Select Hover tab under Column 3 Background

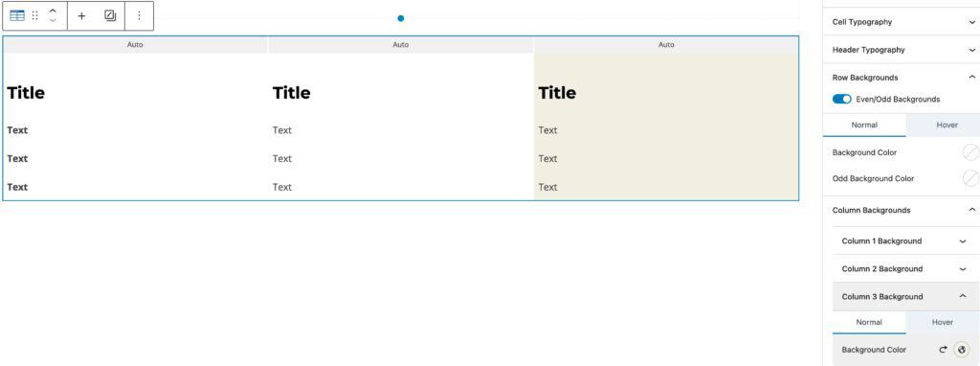(942, 322)
